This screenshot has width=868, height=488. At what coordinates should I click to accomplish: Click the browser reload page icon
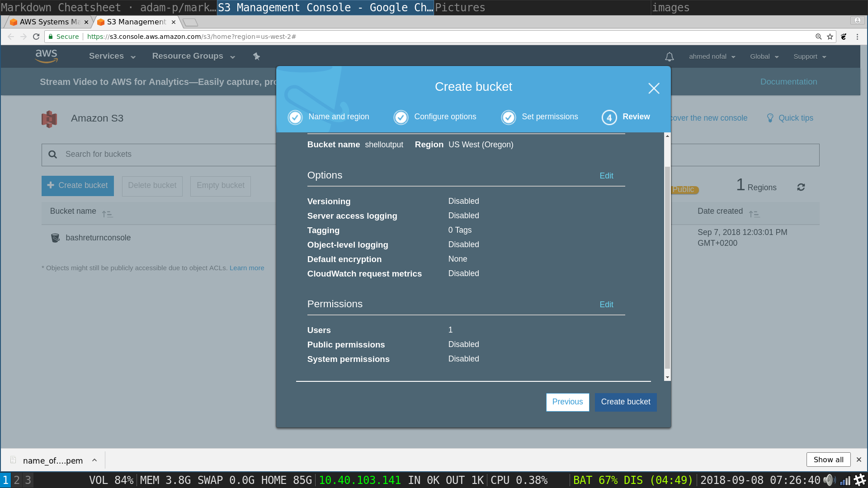point(36,37)
